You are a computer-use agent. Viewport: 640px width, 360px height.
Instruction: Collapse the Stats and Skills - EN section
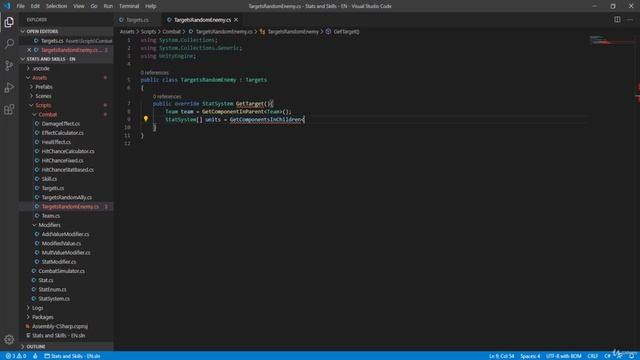[x=51, y=59]
